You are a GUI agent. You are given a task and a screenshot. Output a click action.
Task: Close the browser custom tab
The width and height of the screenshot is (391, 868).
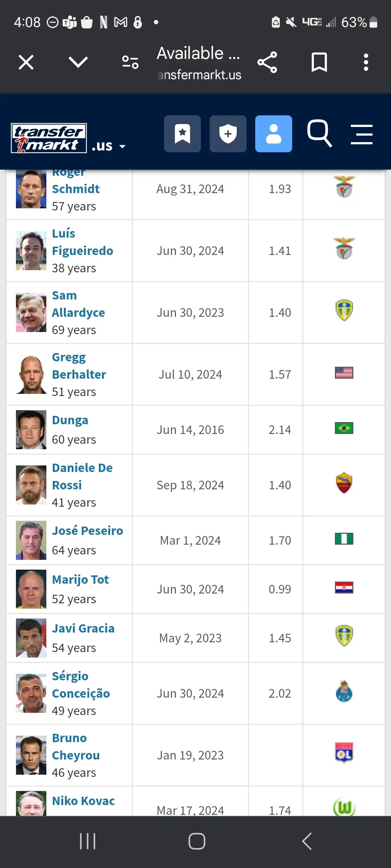point(26,62)
